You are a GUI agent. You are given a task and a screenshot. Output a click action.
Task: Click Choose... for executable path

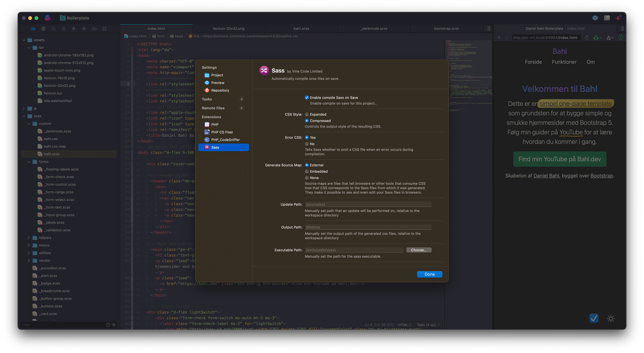click(x=419, y=250)
